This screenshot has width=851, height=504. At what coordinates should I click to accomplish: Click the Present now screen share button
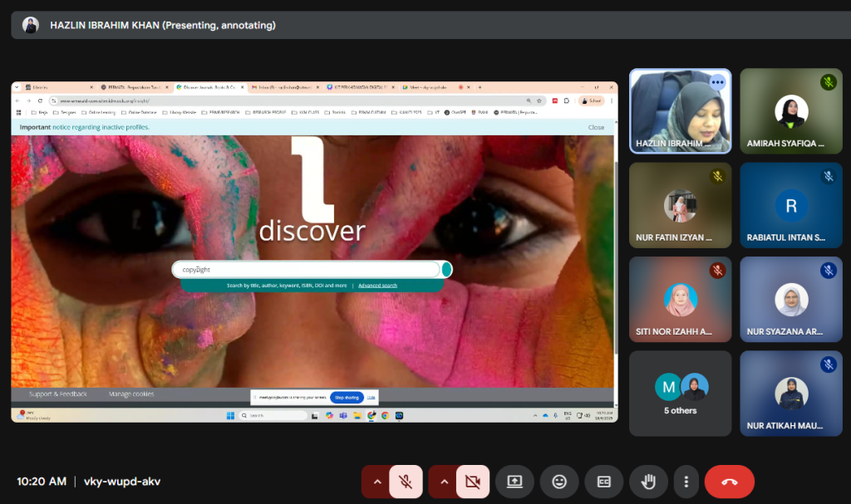pos(514,482)
